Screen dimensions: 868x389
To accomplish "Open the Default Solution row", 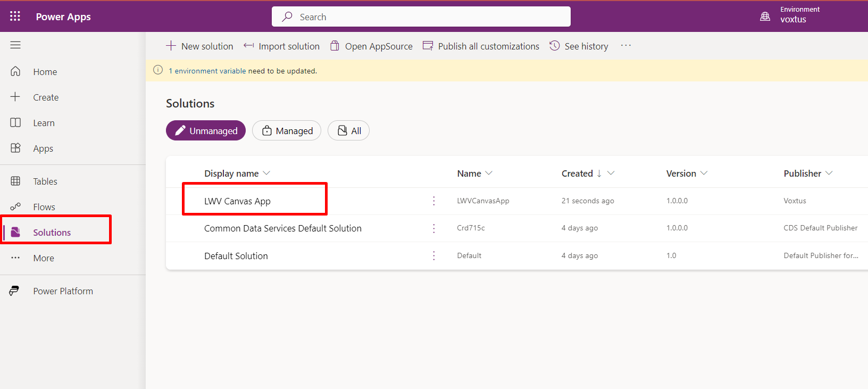I will pyautogui.click(x=236, y=255).
